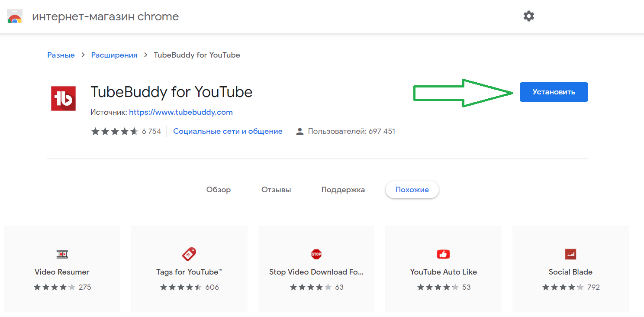Click the 6 754 ratings count
This screenshot has height=317, width=644.
pos(151,131)
